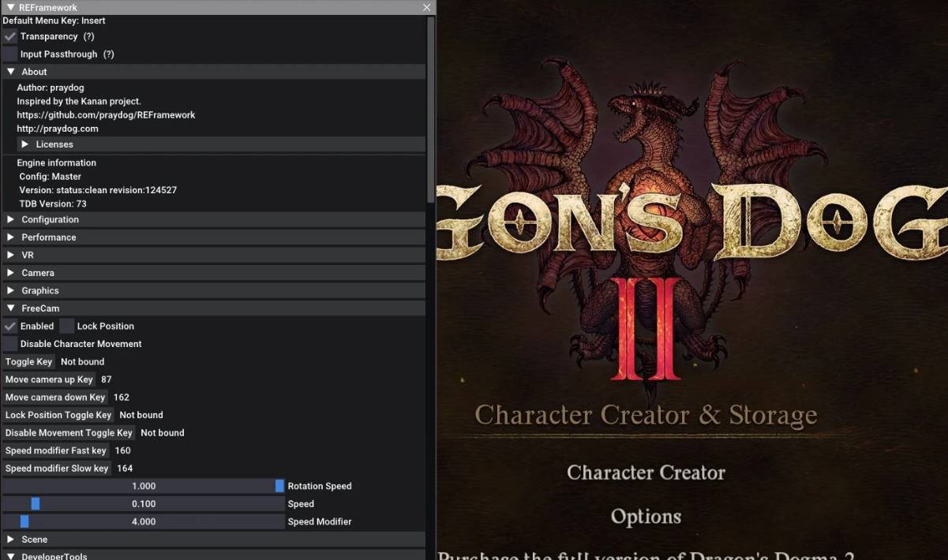This screenshot has height=560, width=948.
Task: Show help tooltip (?) next to Input Passthrough
Action: 109,54
